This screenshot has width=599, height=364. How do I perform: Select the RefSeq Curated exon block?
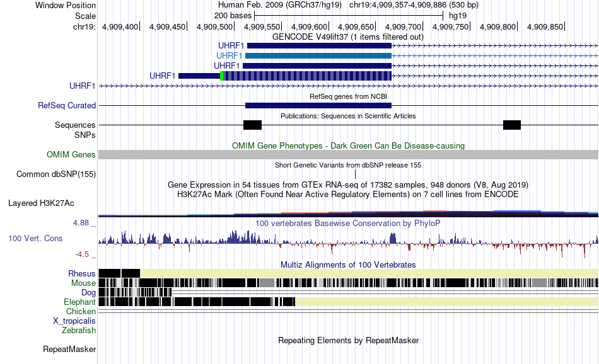click(x=318, y=105)
